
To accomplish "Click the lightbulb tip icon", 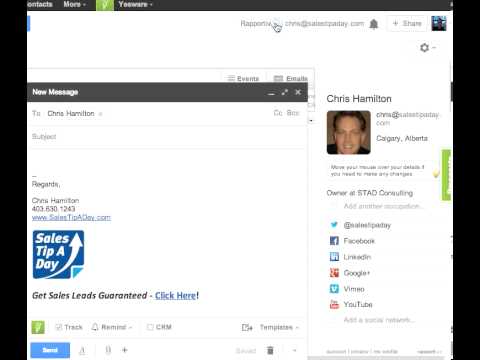I will coord(436,173).
